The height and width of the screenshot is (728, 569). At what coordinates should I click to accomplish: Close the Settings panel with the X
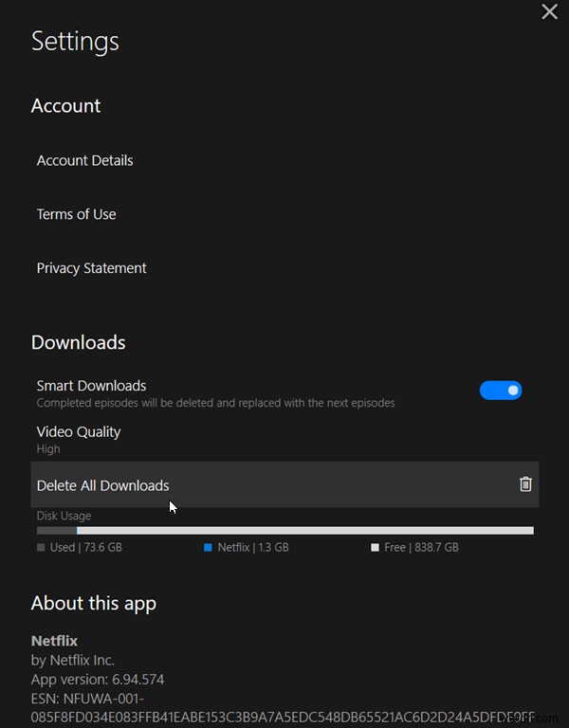pyautogui.click(x=549, y=11)
